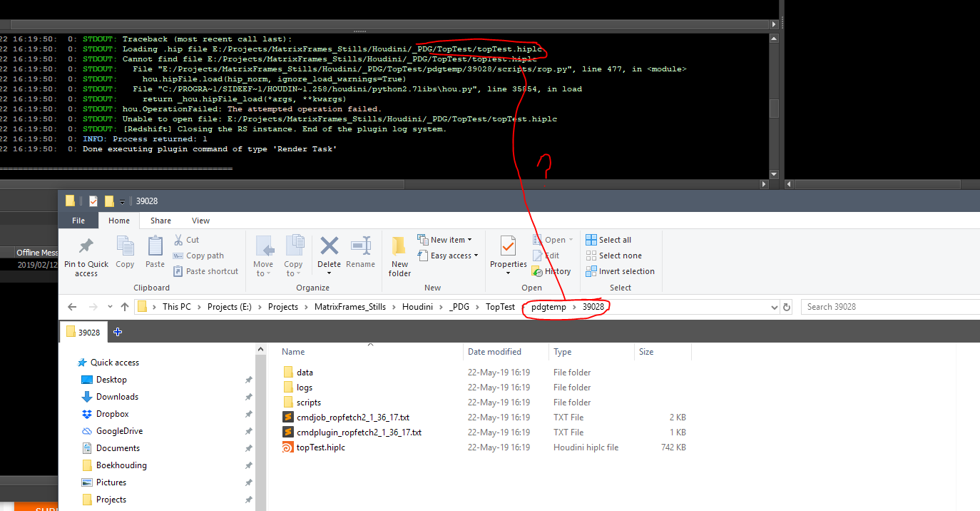Click Invert selection in the ribbon
The image size is (980, 511).
[620, 271]
